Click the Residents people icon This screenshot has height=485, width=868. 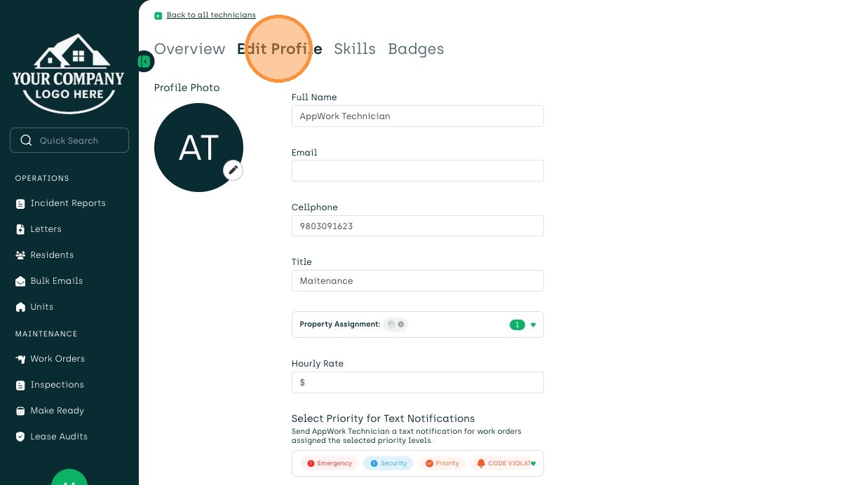[x=20, y=255]
